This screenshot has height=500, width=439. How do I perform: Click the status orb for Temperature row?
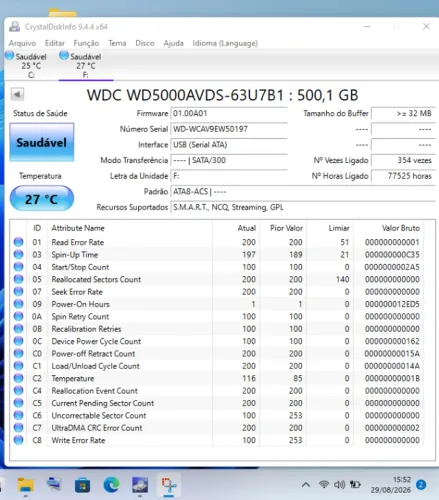tap(19, 378)
